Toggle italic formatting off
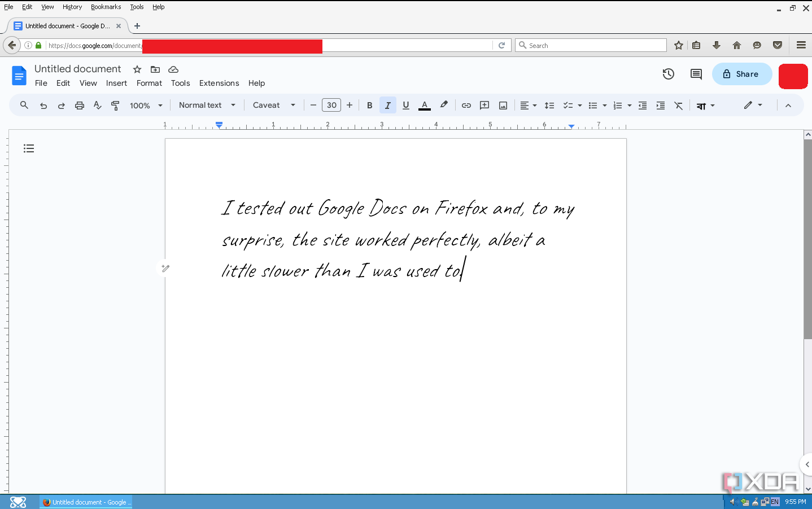 click(x=388, y=106)
